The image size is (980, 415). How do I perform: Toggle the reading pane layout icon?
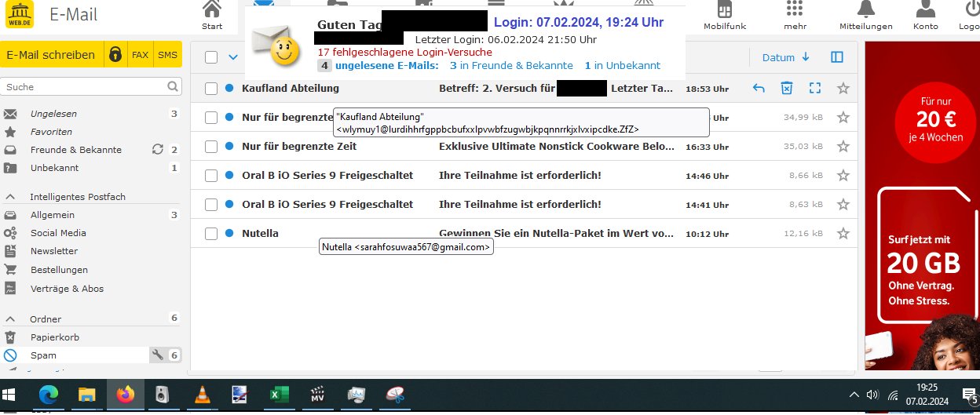(x=837, y=57)
